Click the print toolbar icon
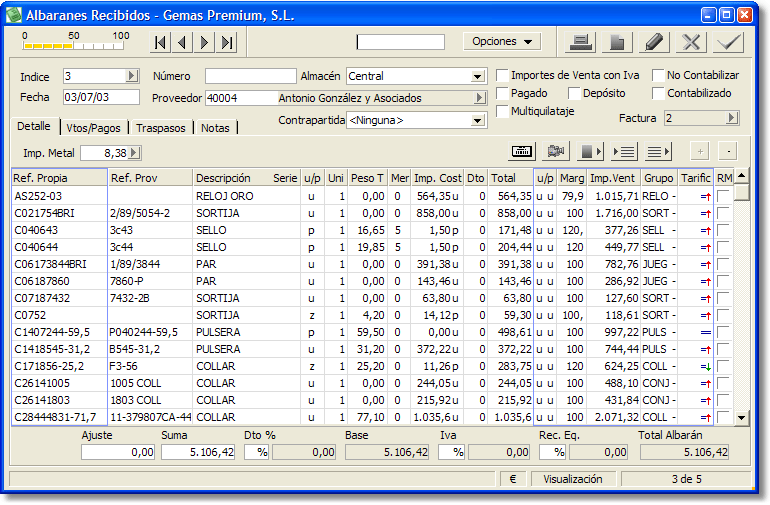 (x=580, y=43)
